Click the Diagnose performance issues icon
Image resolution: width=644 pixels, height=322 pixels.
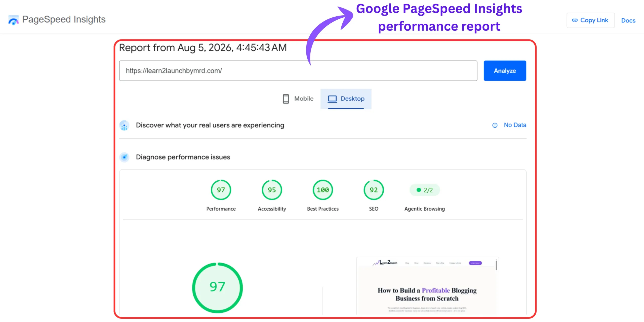[124, 157]
